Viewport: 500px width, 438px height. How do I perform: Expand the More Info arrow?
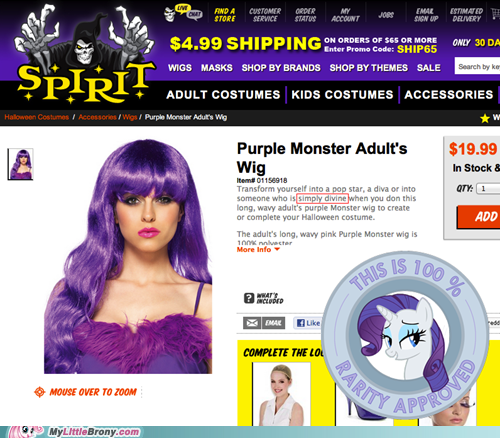[277, 249]
